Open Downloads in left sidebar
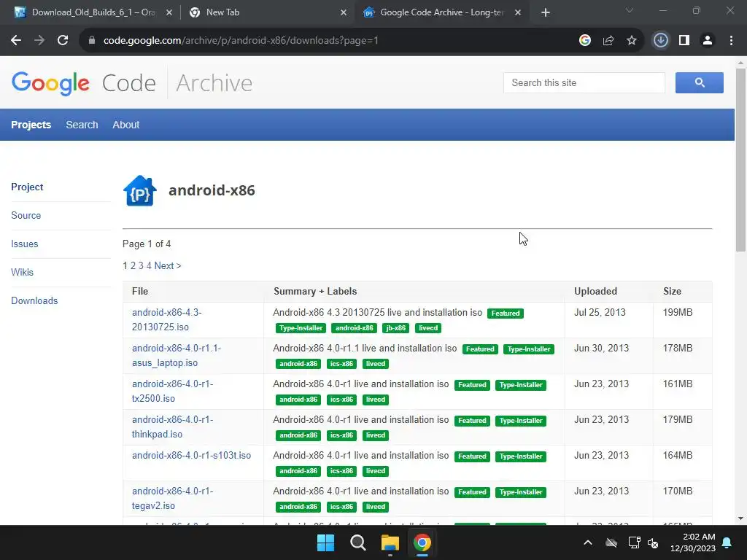Screen dimensions: 747x560 (x=34, y=301)
